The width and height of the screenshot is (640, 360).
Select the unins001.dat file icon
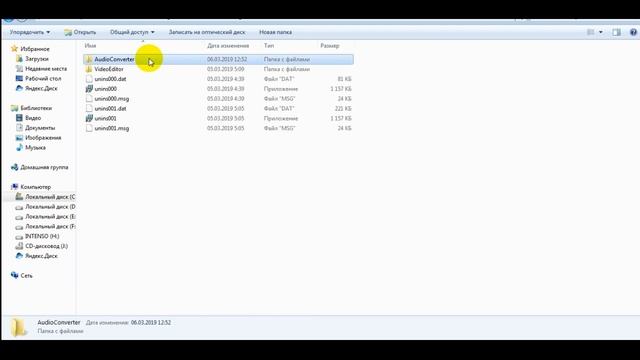(89, 108)
